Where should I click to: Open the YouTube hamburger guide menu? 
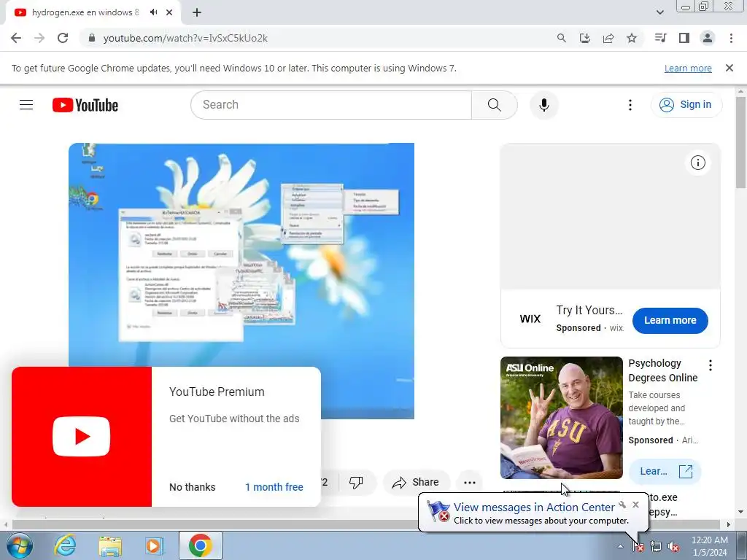point(26,105)
